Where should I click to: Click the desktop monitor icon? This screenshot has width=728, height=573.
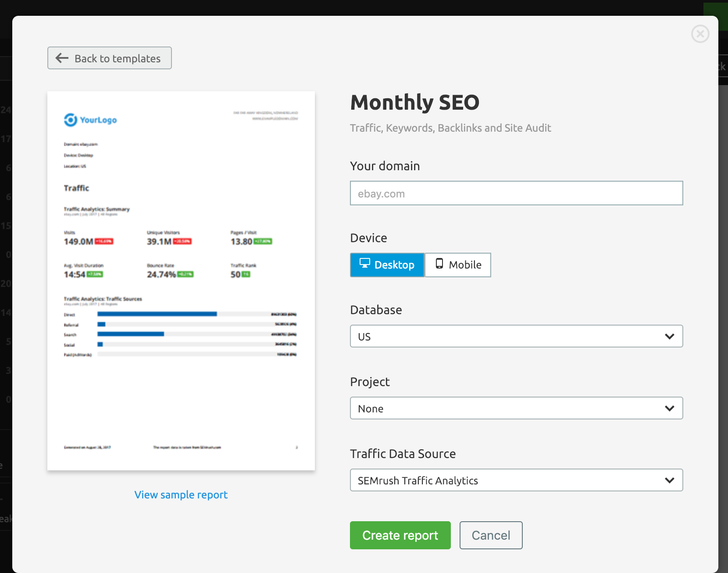[364, 263]
